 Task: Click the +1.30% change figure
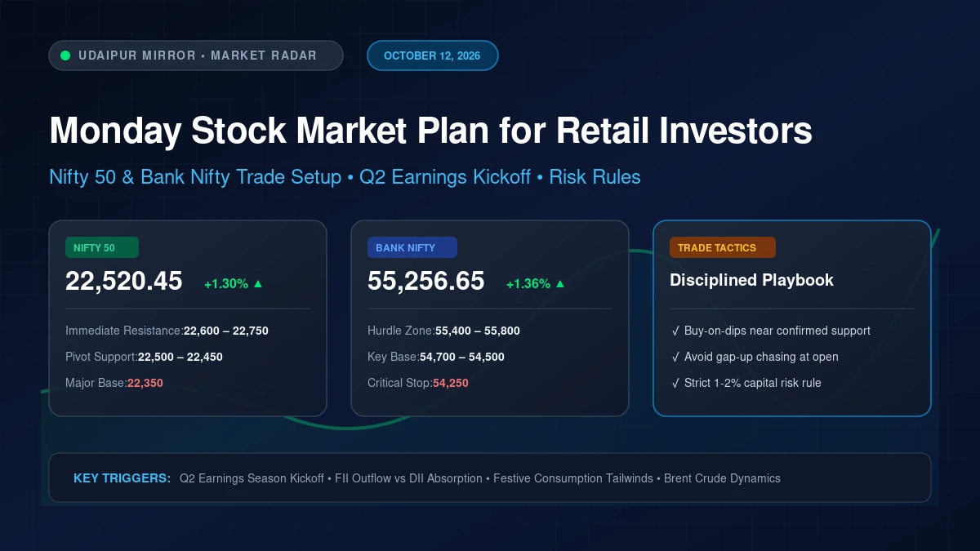pos(226,284)
